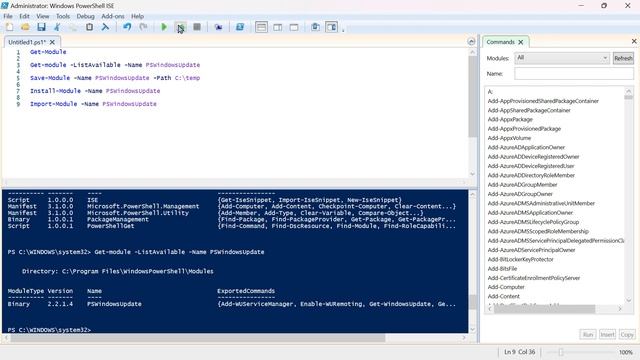Open the File menu

click(x=8, y=16)
